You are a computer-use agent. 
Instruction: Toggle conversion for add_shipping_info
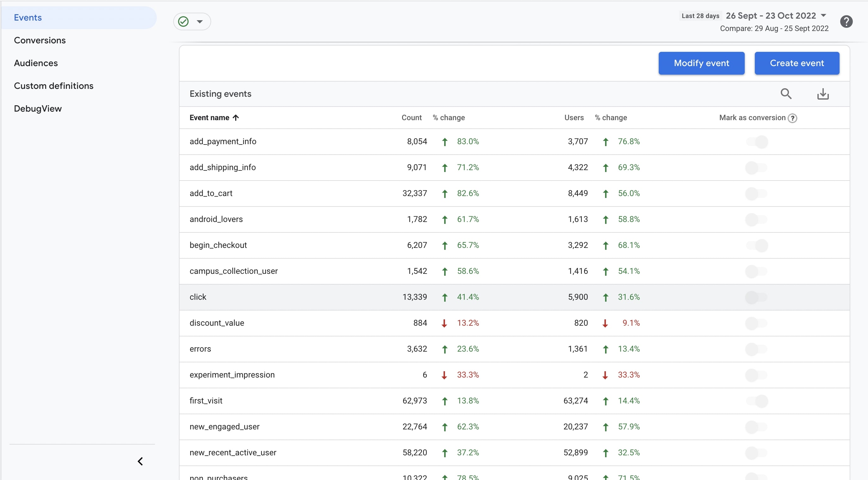point(757,168)
